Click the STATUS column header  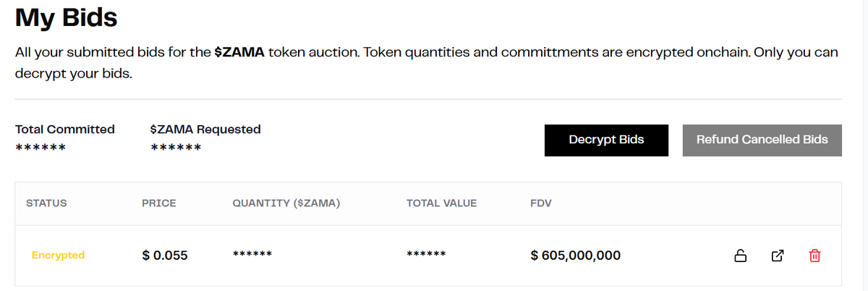46,203
